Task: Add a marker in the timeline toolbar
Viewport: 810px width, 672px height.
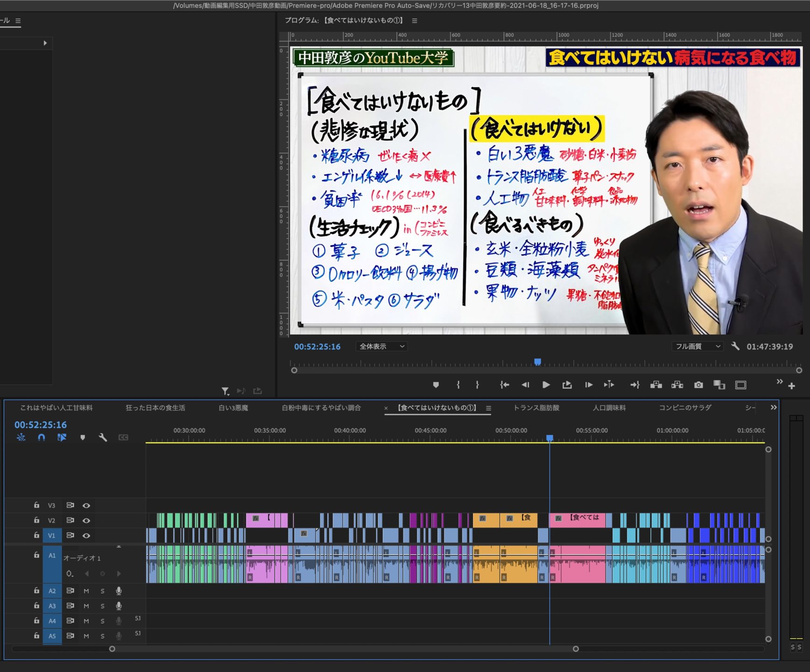Action: [83, 437]
